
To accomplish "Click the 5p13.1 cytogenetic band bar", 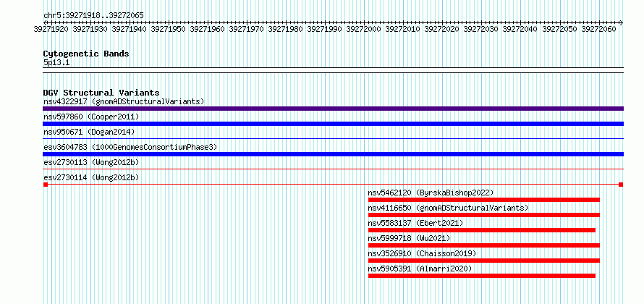I will click(x=333, y=70).
